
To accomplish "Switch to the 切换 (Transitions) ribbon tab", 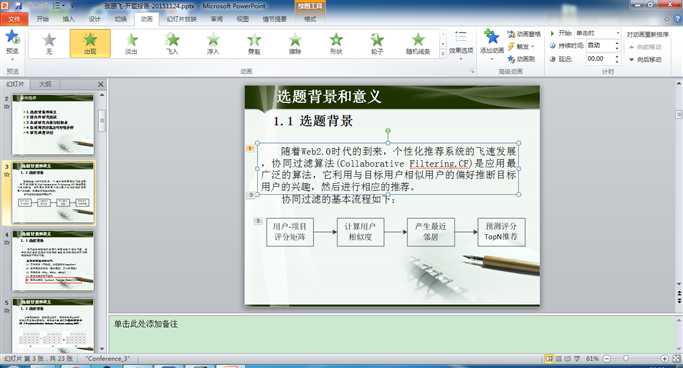I will click(121, 19).
